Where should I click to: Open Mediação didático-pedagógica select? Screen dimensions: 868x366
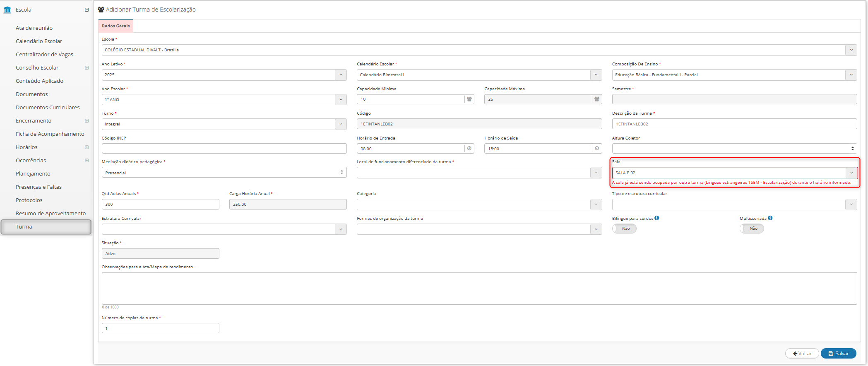tap(224, 173)
